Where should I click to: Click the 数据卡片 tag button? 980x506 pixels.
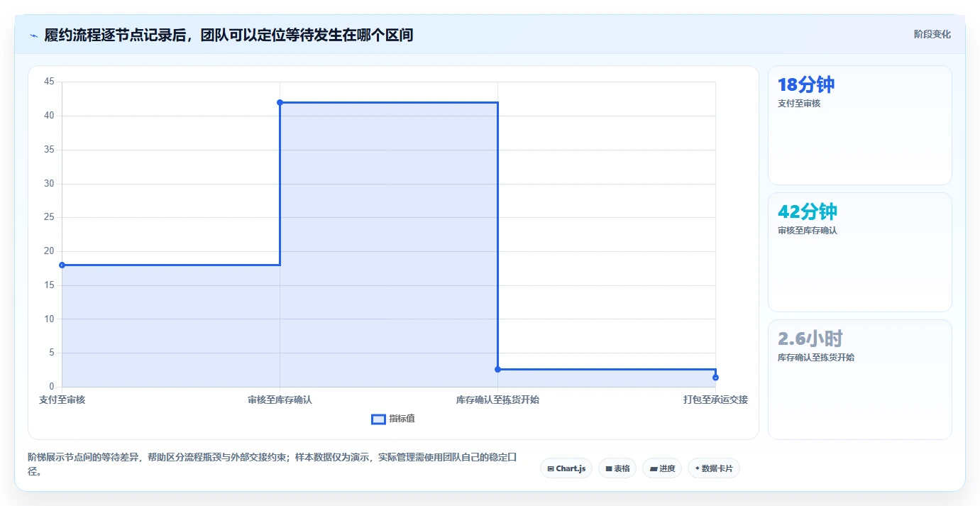(713, 468)
